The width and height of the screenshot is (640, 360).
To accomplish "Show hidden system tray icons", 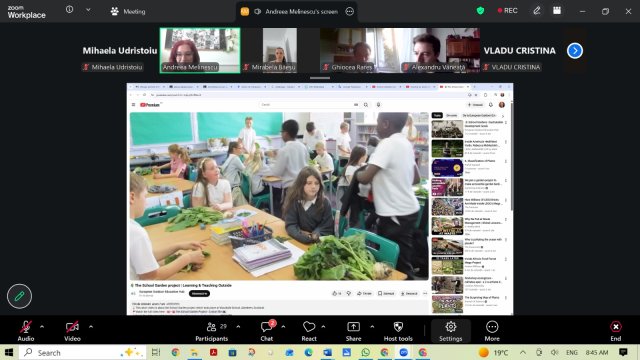I will 523,352.
